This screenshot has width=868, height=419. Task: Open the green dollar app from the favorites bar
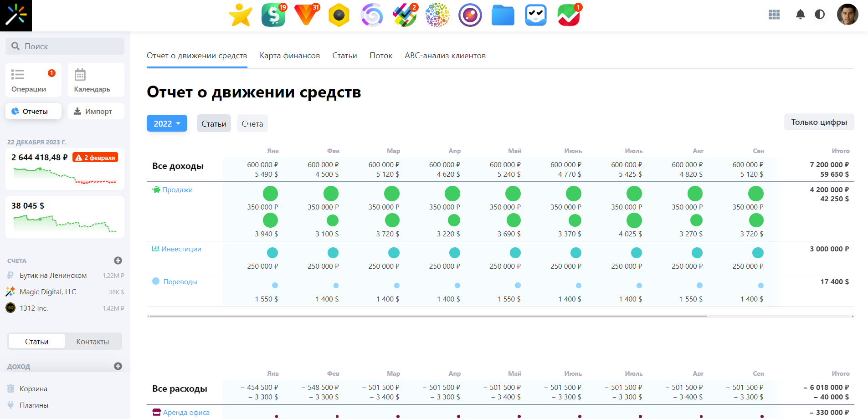click(273, 15)
